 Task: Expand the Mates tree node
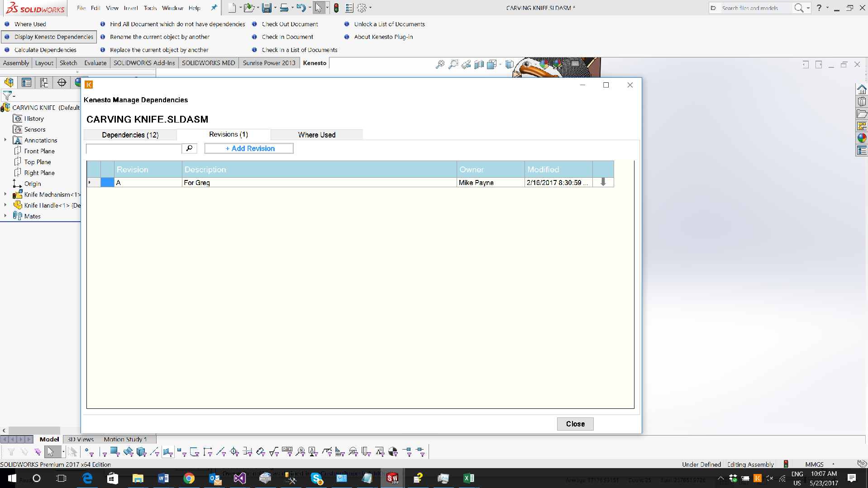(x=5, y=216)
